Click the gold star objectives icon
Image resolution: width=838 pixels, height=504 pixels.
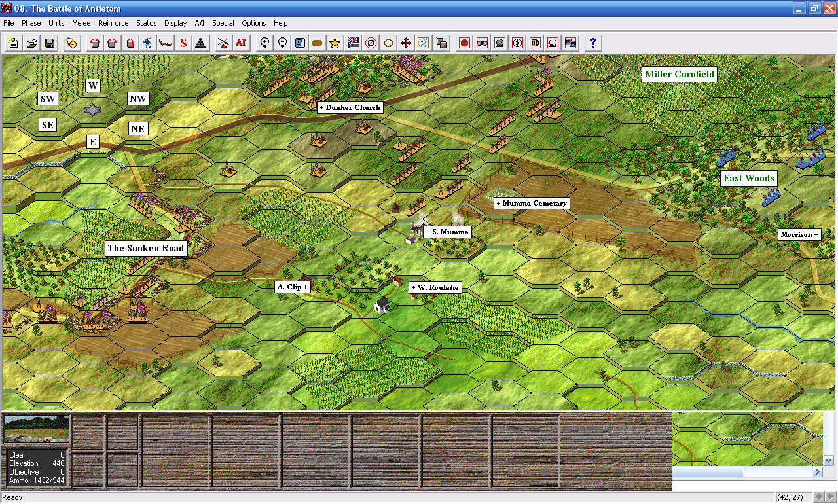point(335,43)
